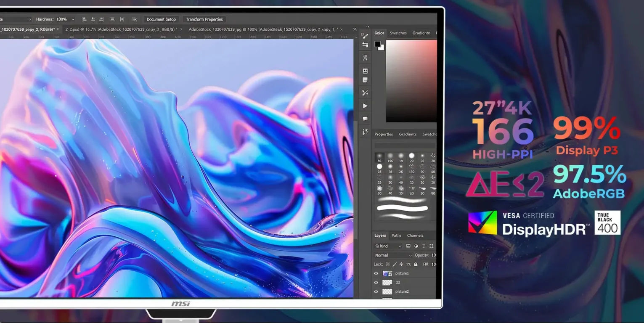Hide the picture2 layer

tap(376, 291)
